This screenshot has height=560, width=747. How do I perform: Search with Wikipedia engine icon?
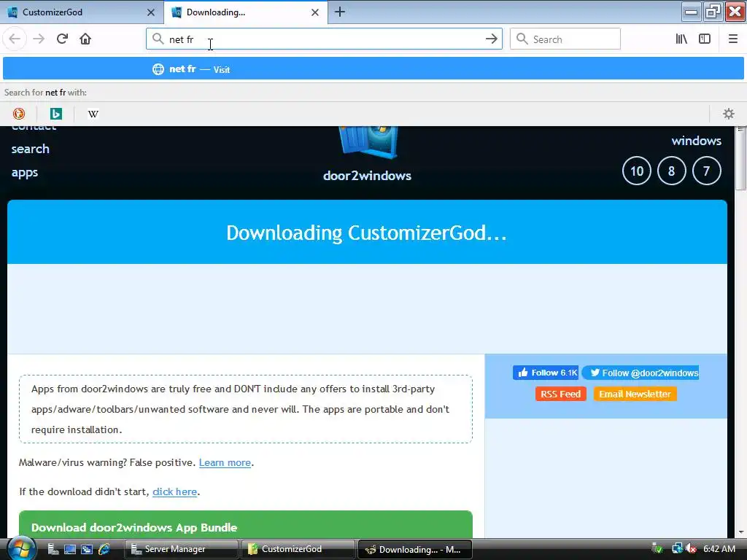pos(93,113)
